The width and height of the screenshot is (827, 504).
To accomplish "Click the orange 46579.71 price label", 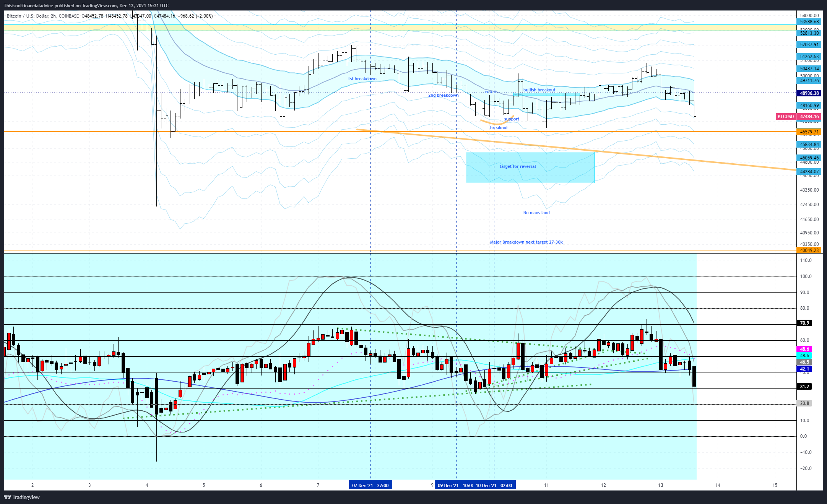I will [809, 132].
